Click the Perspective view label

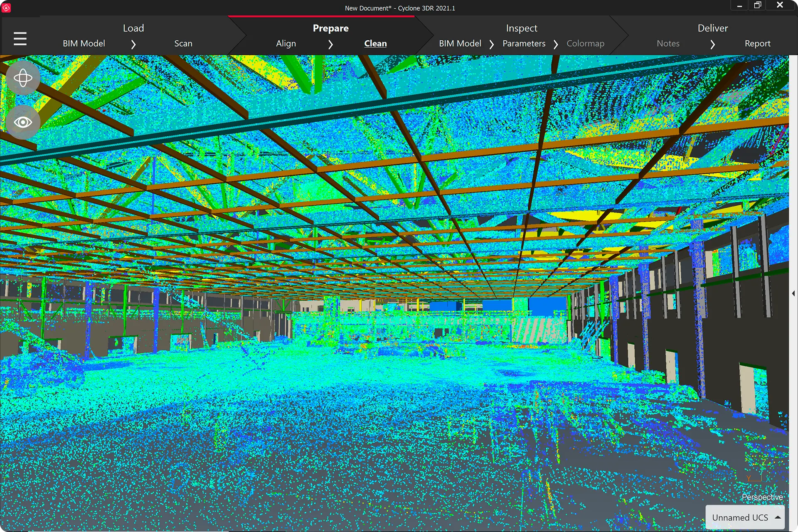762,497
